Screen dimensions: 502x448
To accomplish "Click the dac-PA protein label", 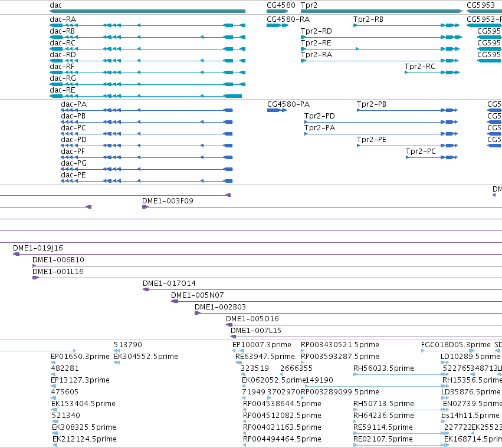I will point(74,104).
